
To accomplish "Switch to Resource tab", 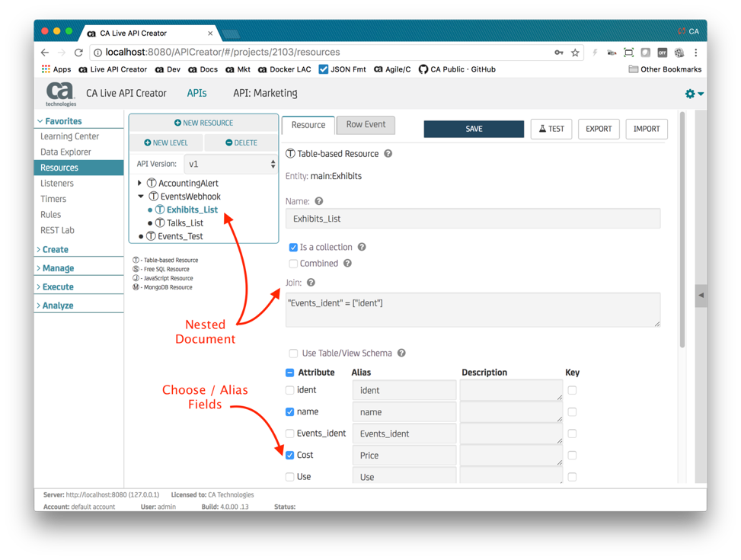I will (x=308, y=125).
